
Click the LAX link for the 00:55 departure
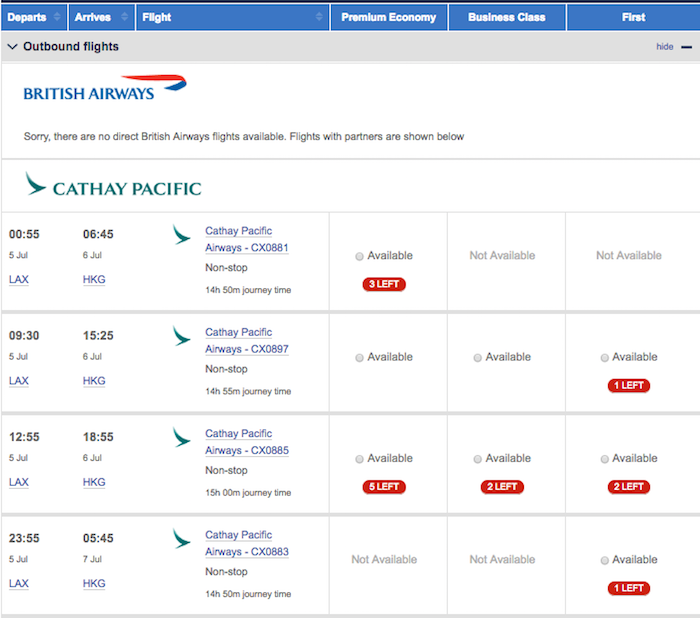point(19,280)
